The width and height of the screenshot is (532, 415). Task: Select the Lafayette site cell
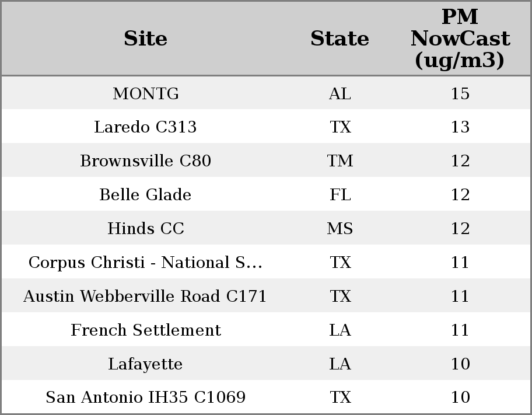145,364
